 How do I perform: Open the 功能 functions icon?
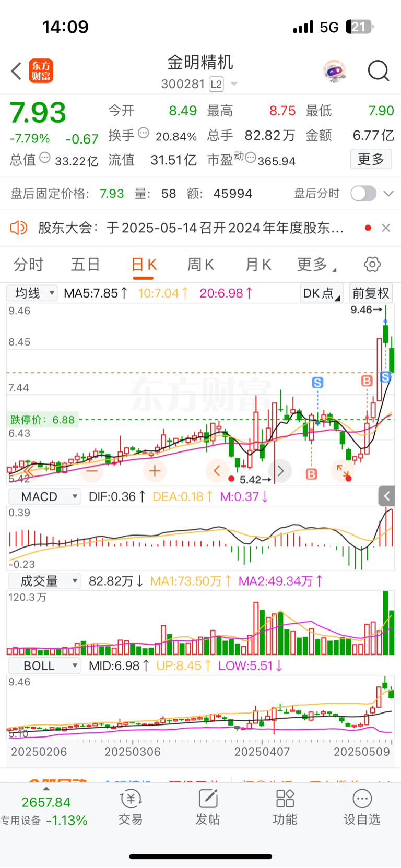pyautogui.click(x=285, y=807)
